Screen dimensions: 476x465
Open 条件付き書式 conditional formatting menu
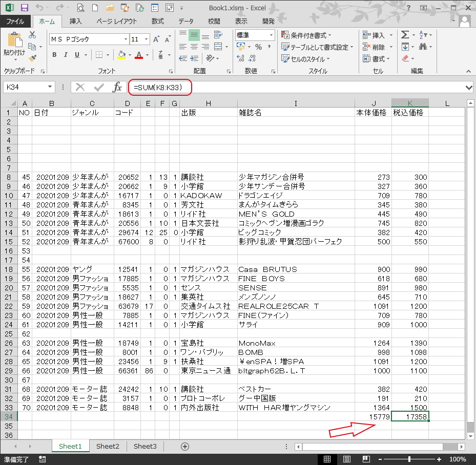tap(306, 35)
